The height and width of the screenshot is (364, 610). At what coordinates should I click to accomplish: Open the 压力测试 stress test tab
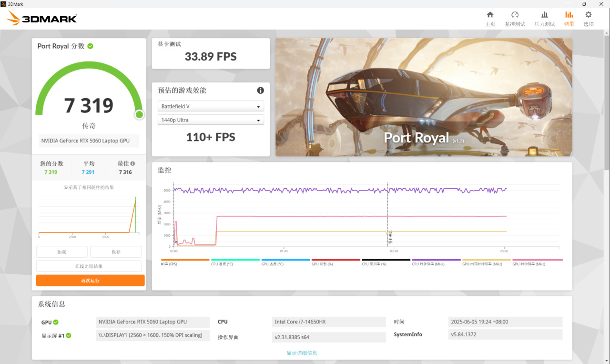coord(544,19)
